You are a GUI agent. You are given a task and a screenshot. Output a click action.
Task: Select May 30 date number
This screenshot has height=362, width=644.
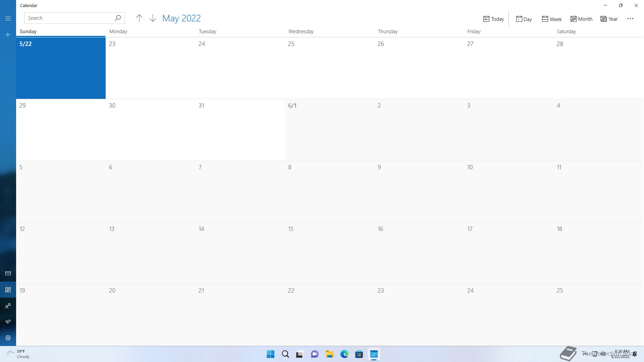[112, 106]
